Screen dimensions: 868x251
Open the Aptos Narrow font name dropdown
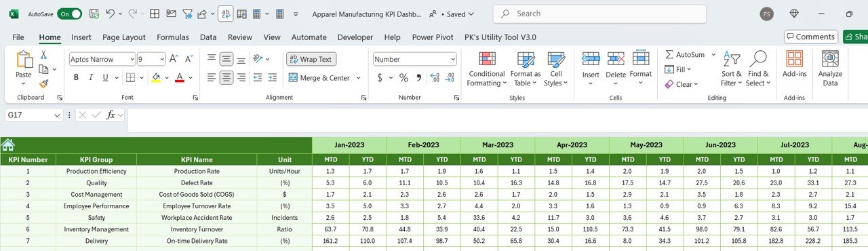(x=132, y=59)
